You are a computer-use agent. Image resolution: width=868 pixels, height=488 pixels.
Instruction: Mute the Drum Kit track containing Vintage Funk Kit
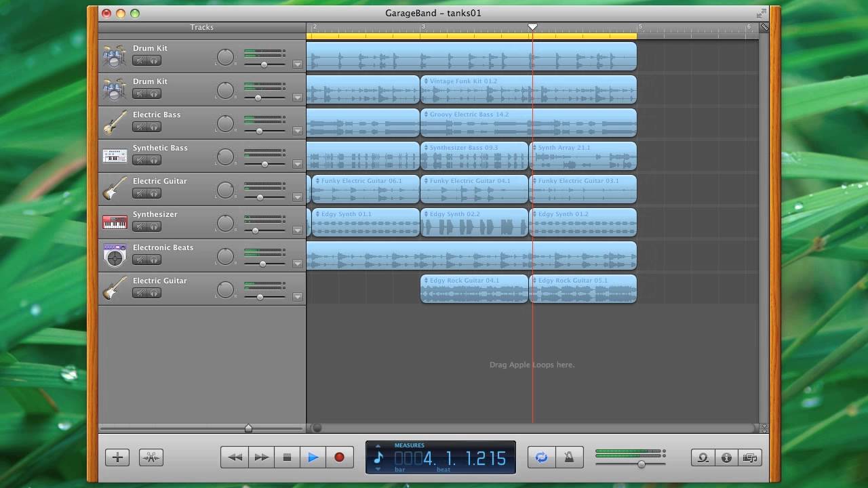140,94
